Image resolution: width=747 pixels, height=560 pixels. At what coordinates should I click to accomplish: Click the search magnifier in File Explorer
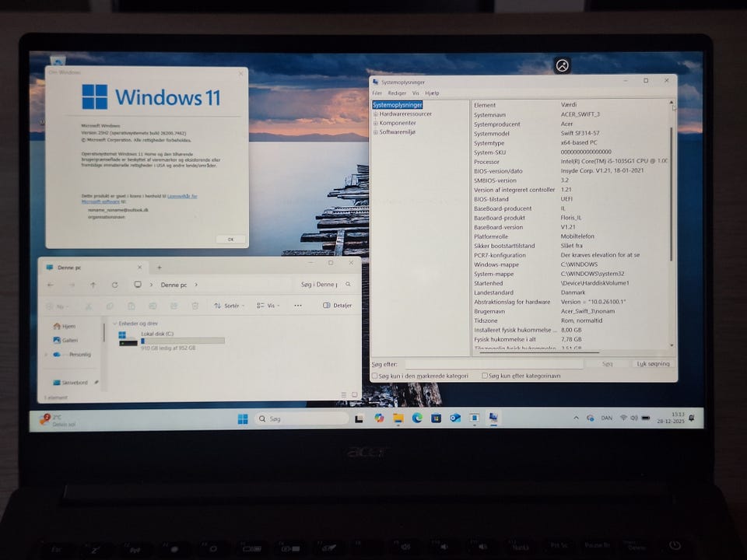(x=349, y=285)
